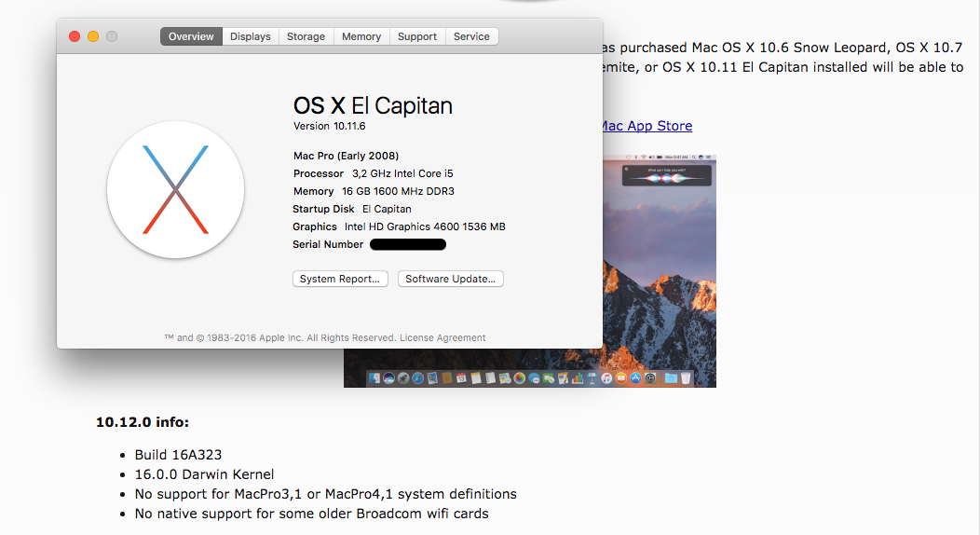Click Photos icon in the pictured dock
This screenshot has height=535, width=980.
pyautogui.click(x=520, y=378)
